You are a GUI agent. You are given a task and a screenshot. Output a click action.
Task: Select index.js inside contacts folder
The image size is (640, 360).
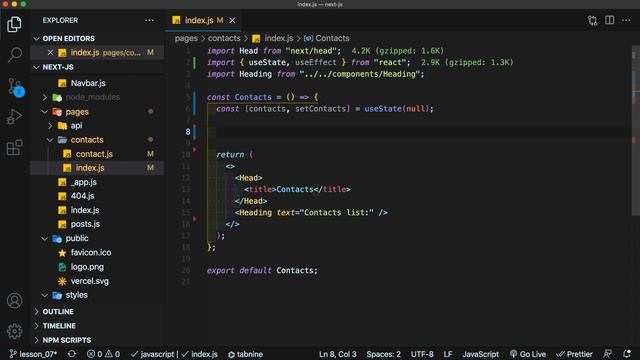90,168
